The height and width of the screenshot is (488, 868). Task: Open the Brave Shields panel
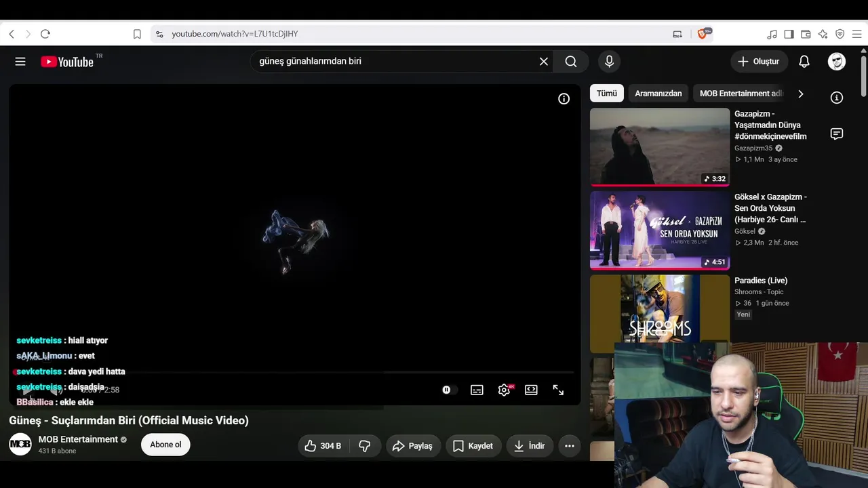pyautogui.click(x=703, y=34)
